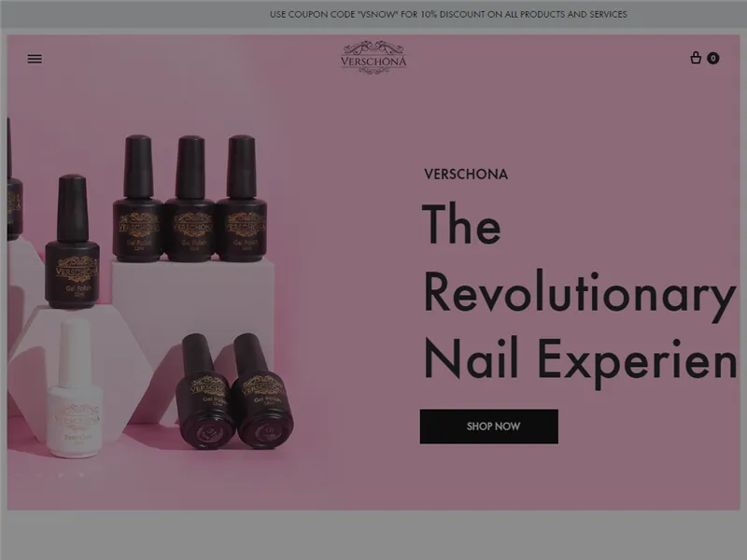Click the cart item count badge
This screenshot has height=560, width=747.
point(712,58)
